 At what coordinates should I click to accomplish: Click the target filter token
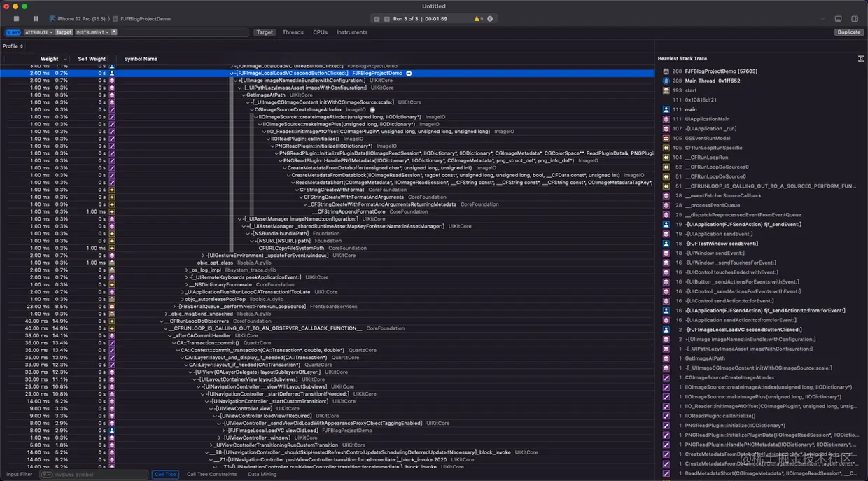click(x=64, y=32)
